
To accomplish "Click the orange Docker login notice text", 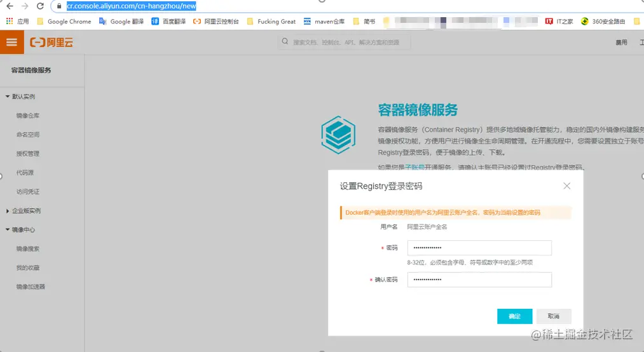I will 442,212.
